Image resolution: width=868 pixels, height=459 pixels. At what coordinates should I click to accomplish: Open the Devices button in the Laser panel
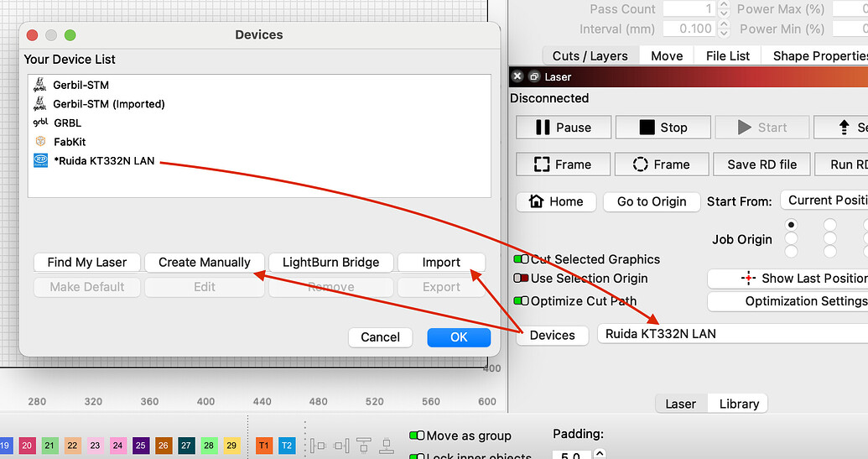click(552, 335)
